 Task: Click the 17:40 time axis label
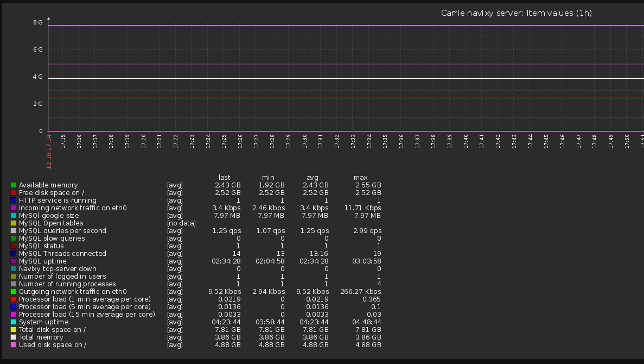466,141
